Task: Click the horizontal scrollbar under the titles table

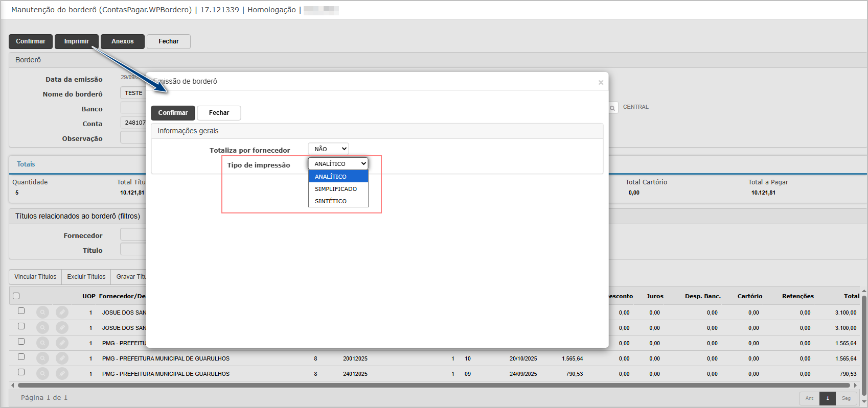Action: coord(433,386)
